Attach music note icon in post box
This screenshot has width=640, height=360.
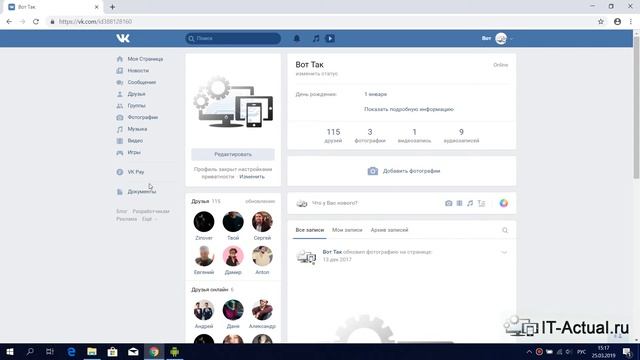470,203
